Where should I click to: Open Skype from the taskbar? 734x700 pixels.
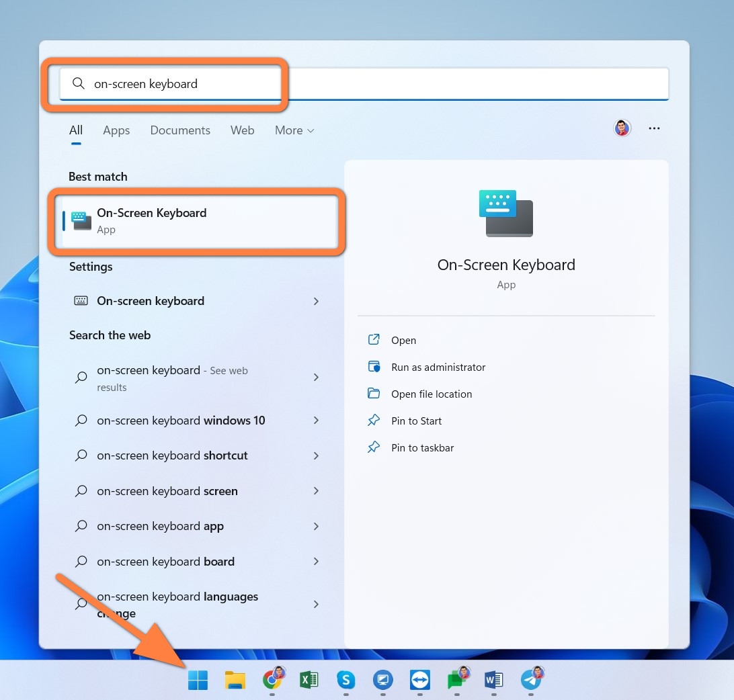click(346, 679)
